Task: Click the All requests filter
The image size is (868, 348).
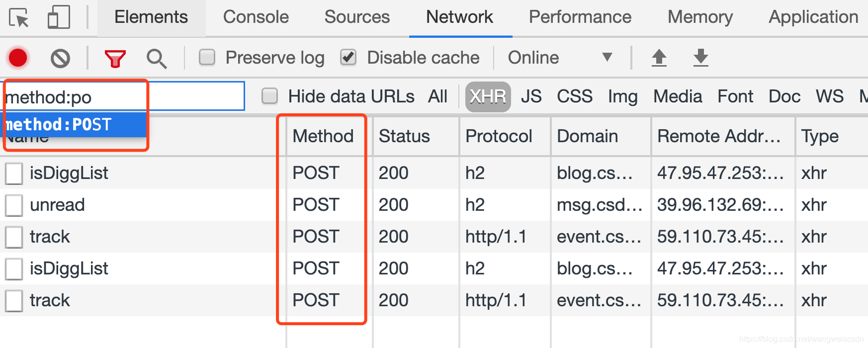Action: pos(437,96)
